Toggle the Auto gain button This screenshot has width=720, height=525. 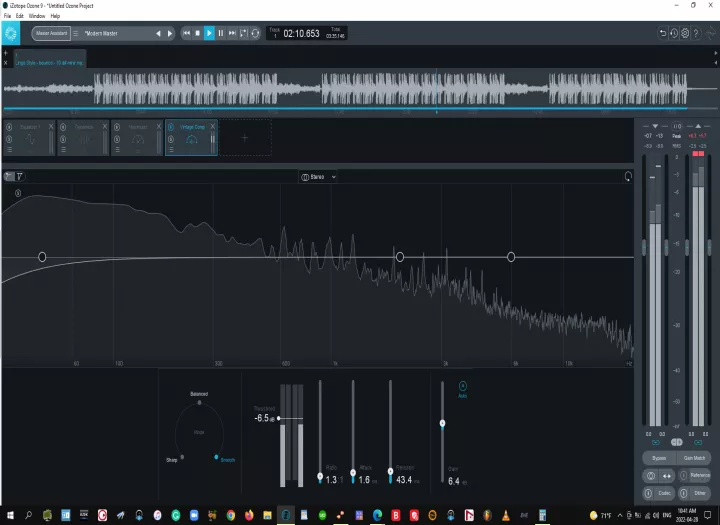coord(462,386)
